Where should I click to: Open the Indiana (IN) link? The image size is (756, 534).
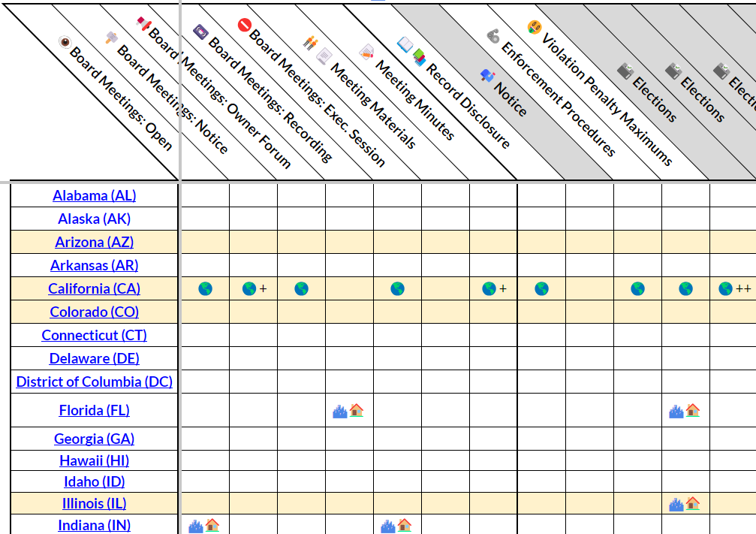tap(94, 525)
